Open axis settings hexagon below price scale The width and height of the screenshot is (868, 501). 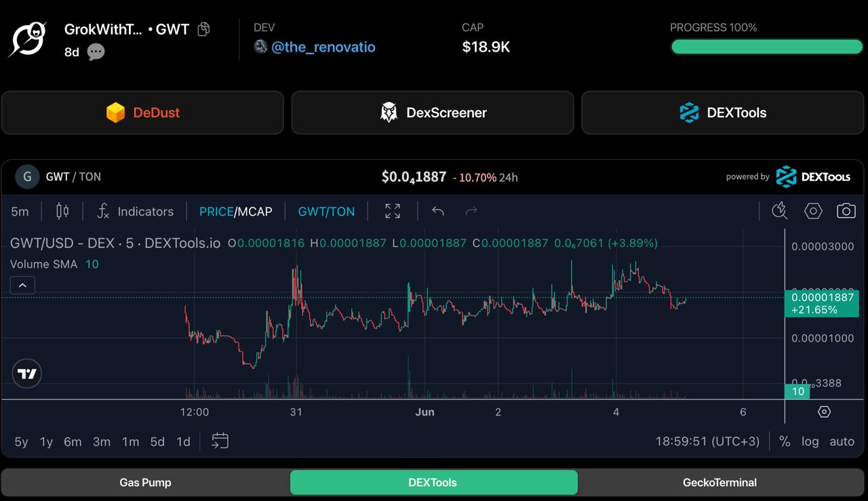coord(824,412)
